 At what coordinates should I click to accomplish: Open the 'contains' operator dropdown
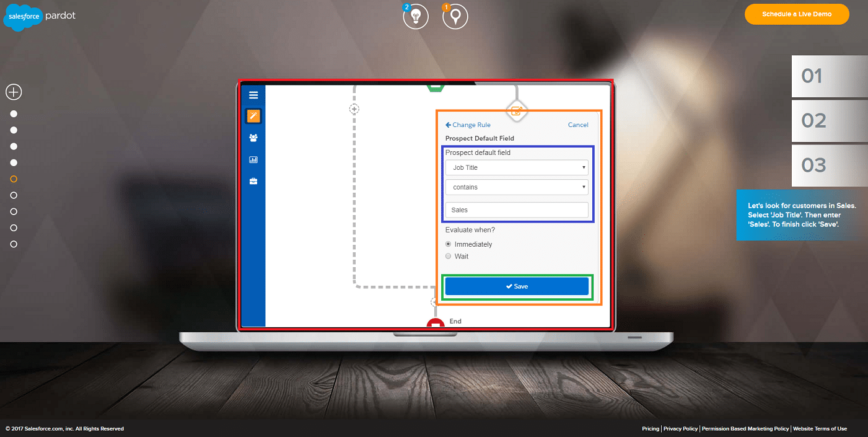pyautogui.click(x=517, y=187)
